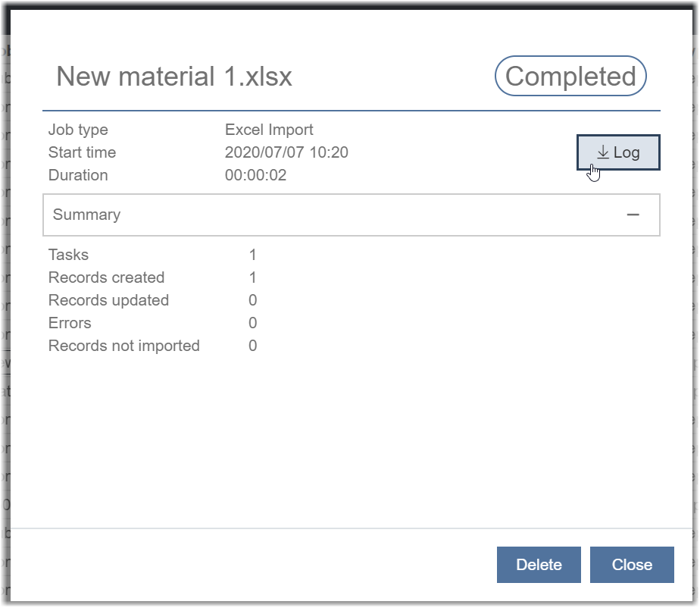
Task: Close the job details dialog
Action: pos(632,565)
